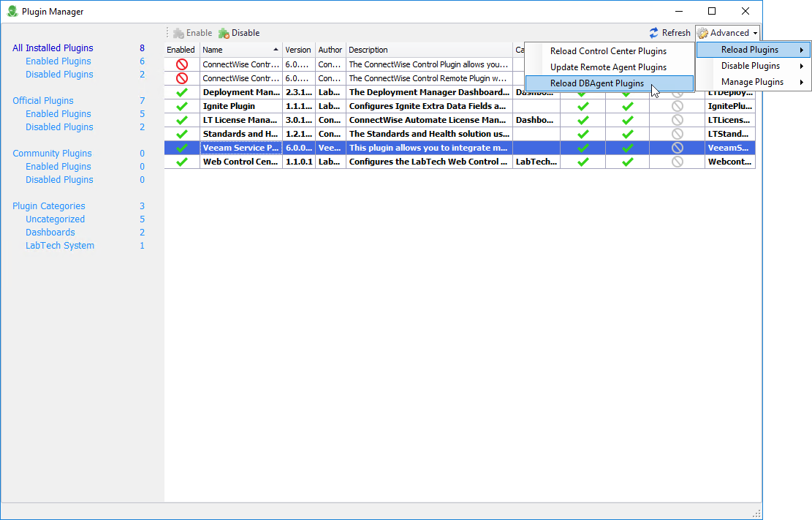Click the Disable puzzle-piece toolbar icon

pyautogui.click(x=223, y=32)
